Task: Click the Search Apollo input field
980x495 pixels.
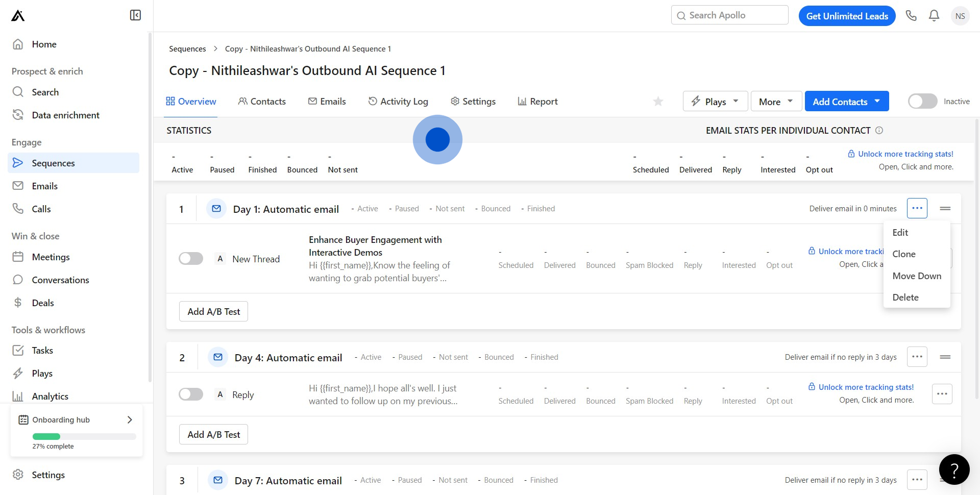Action: pos(730,15)
